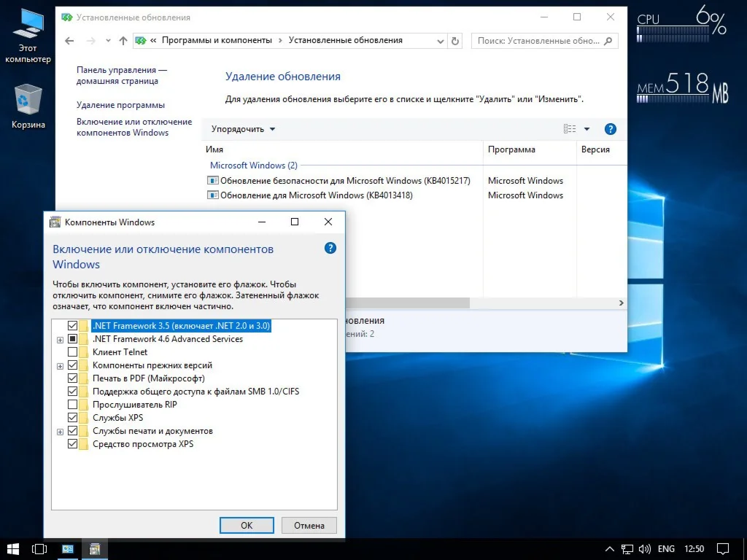Screen dimensions: 747x560
Task: Click the Up arrow navigation icon
Action: click(x=123, y=41)
